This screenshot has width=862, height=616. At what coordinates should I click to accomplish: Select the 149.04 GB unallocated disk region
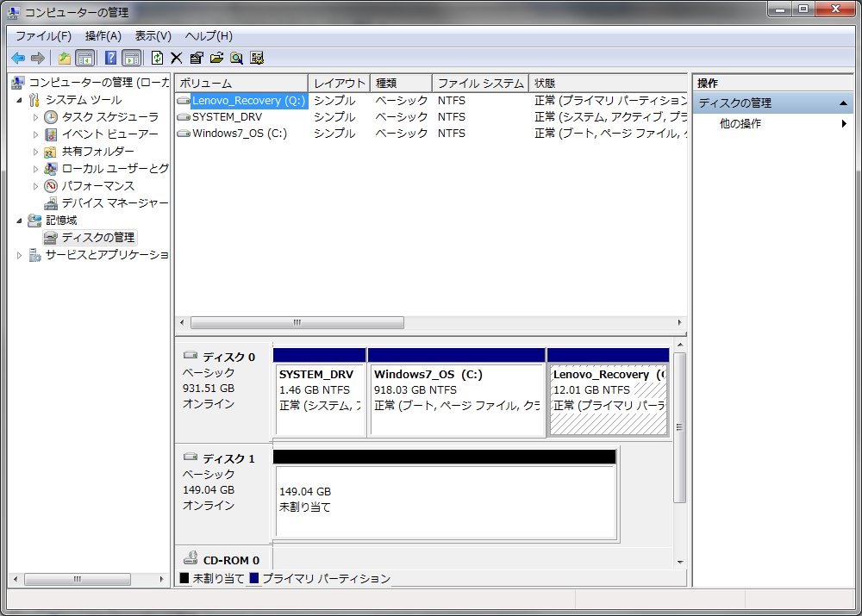(445, 500)
